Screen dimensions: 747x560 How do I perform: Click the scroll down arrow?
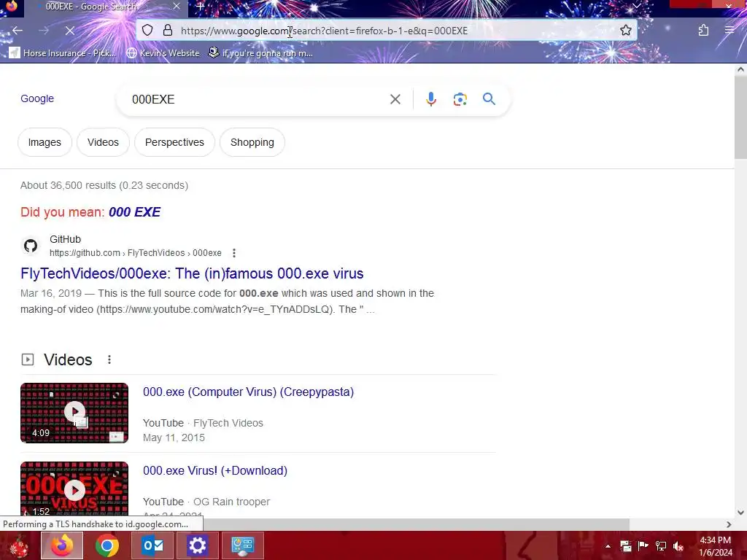tap(740, 513)
